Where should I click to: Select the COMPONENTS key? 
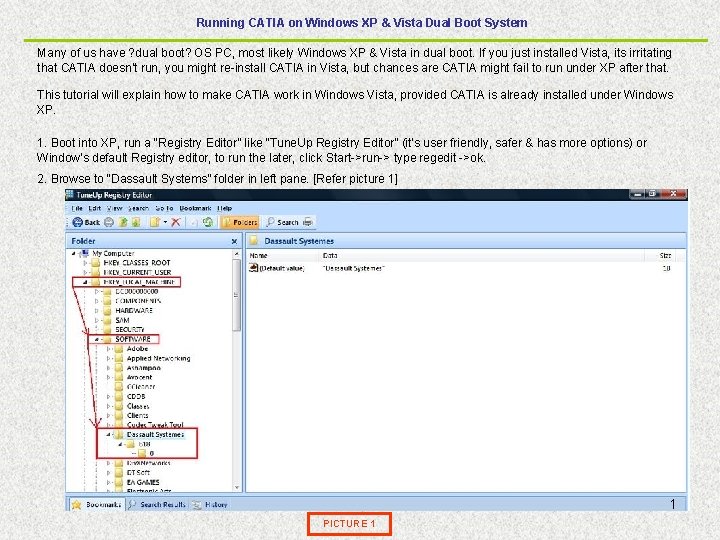(138, 301)
